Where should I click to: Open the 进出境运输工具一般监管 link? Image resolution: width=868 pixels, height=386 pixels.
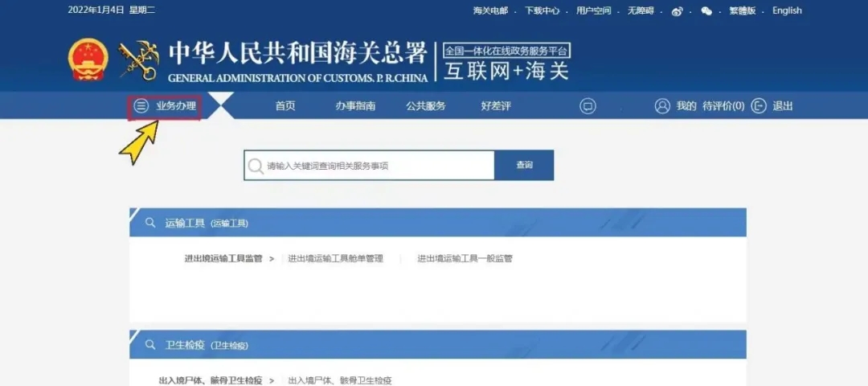point(465,259)
